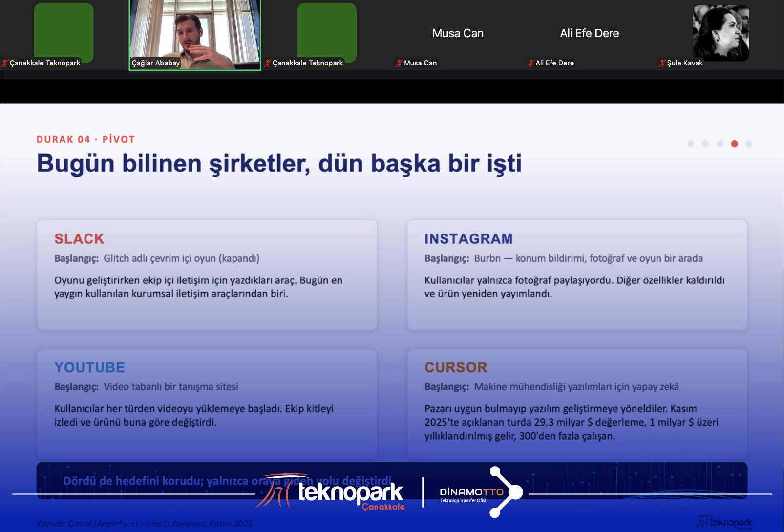Select the large Musa Can display name
Screen dimensions: 784x532
pyautogui.click(x=458, y=33)
